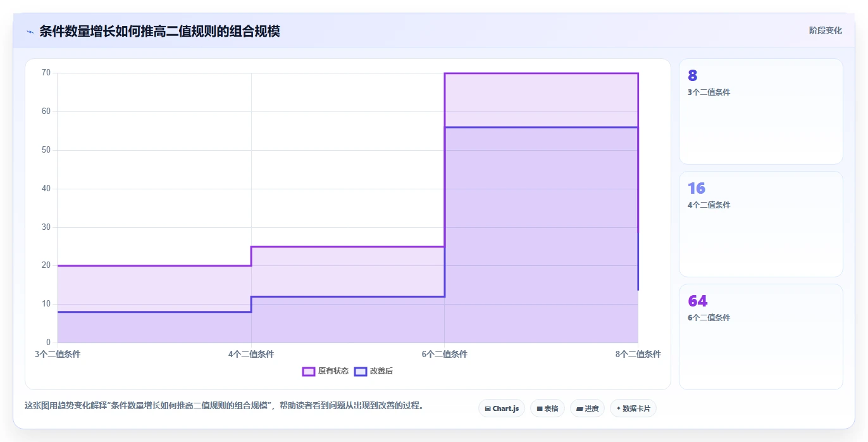Viewport: 868px width, 442px height.
Task: Select the 数据卡片 tag
Action: pos(633,408)
